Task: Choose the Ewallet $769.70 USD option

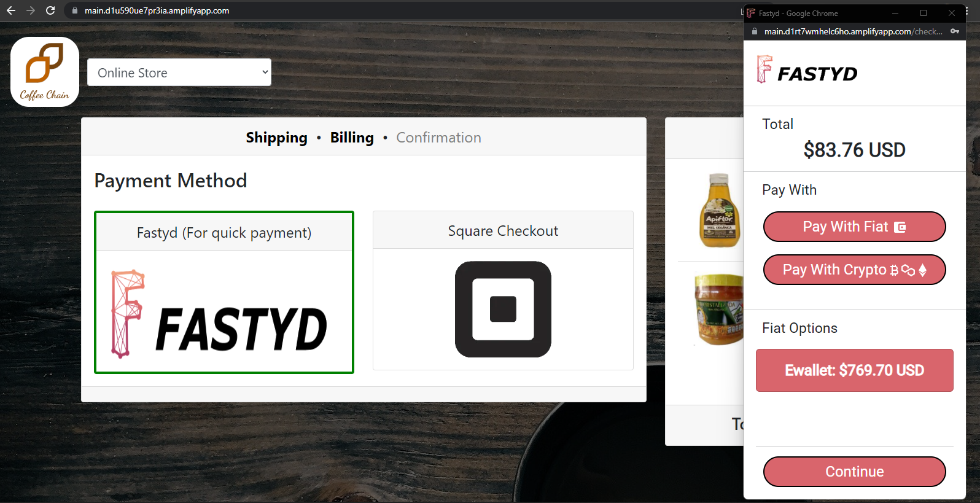Action: coord(854,370)
